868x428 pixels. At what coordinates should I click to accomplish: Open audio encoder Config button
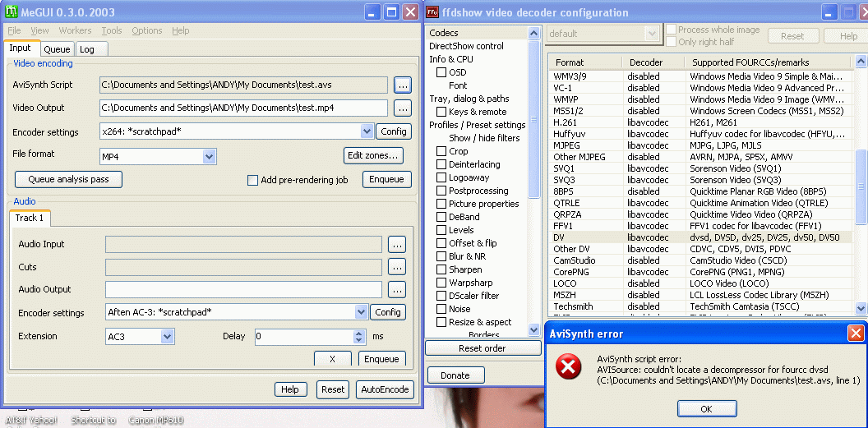pyautogui.click(x=387, y=312)
